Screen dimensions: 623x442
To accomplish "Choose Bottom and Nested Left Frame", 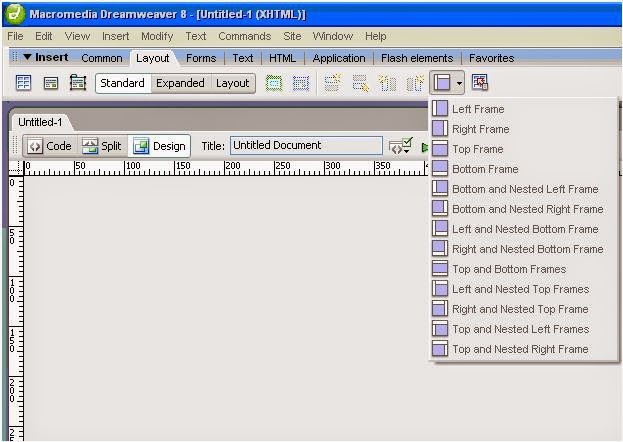I will coord(524,189).
